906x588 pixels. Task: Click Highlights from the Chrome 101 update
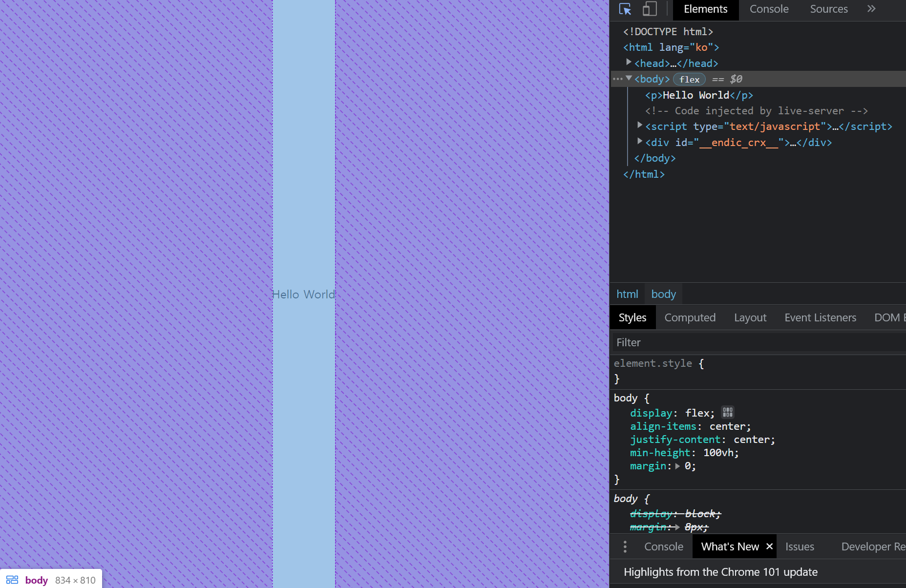720,572
